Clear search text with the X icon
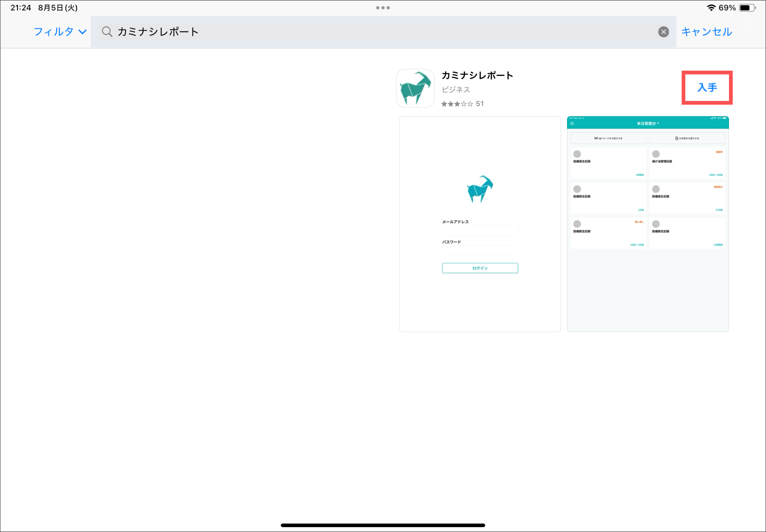 coord(663,32)
